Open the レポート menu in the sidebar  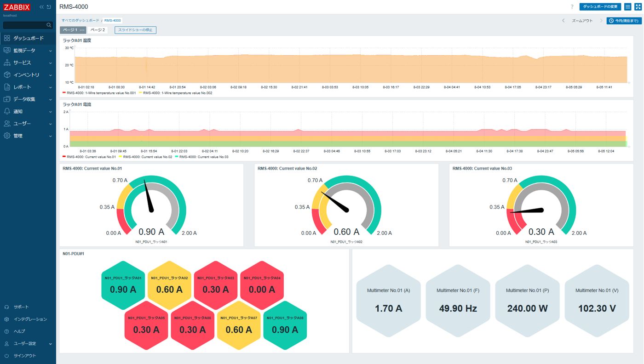[x=28, y=87]
